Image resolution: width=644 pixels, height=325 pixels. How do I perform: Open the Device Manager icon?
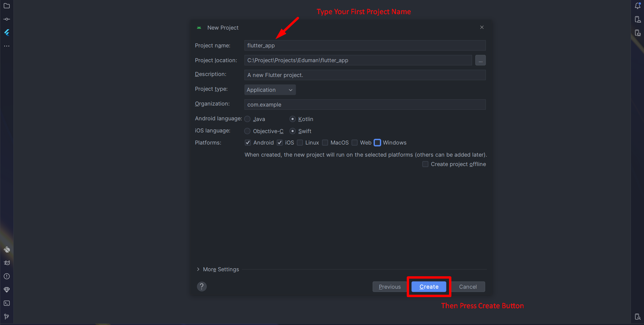point(638,19)
